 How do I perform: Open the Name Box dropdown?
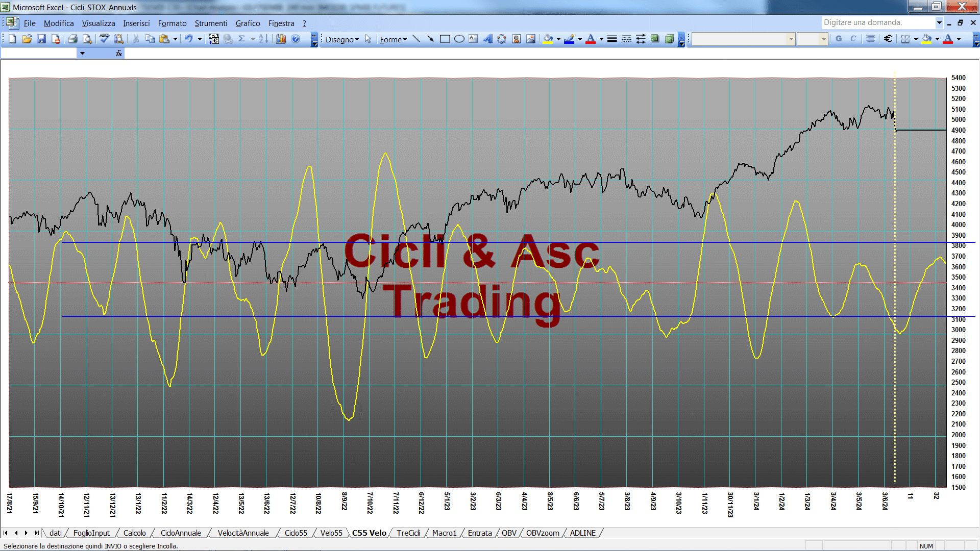click(x=82, y=53)
